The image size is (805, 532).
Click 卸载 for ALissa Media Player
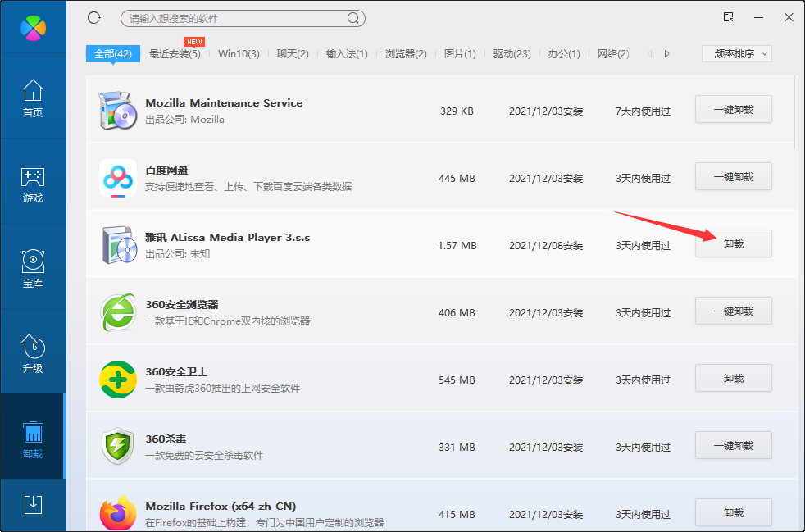[733, 244]
